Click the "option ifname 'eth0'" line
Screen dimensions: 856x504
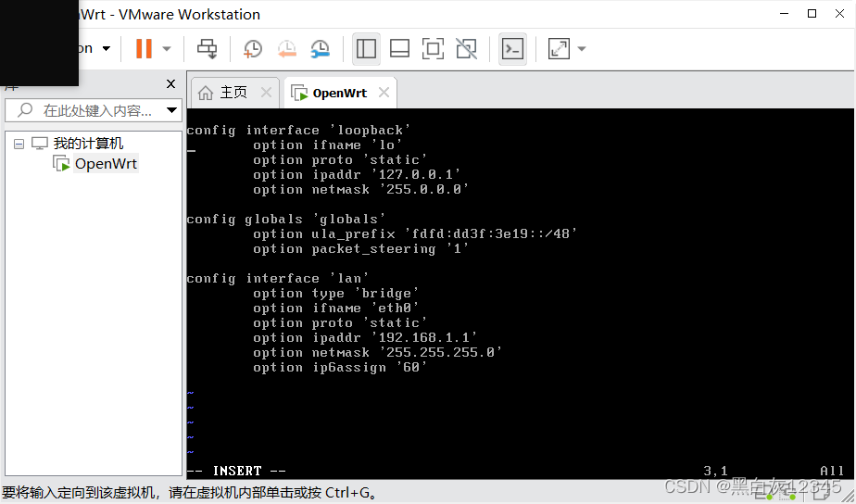point(335,308)
